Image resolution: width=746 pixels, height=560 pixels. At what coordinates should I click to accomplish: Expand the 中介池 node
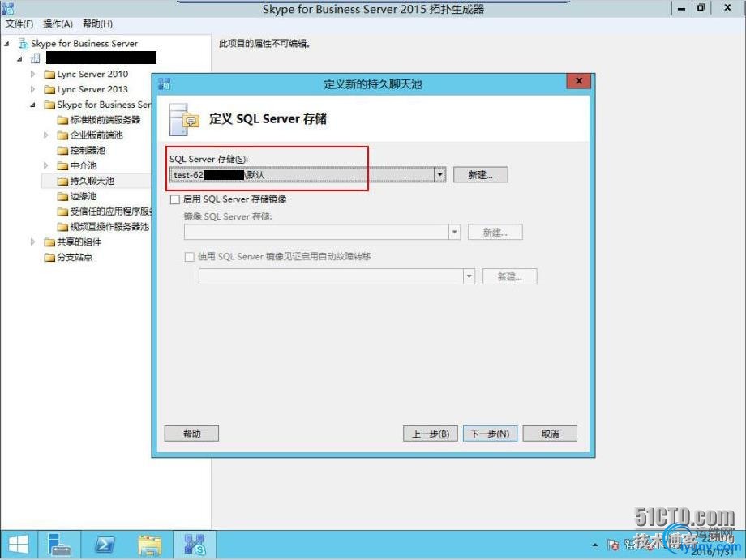tap(46, 165)
